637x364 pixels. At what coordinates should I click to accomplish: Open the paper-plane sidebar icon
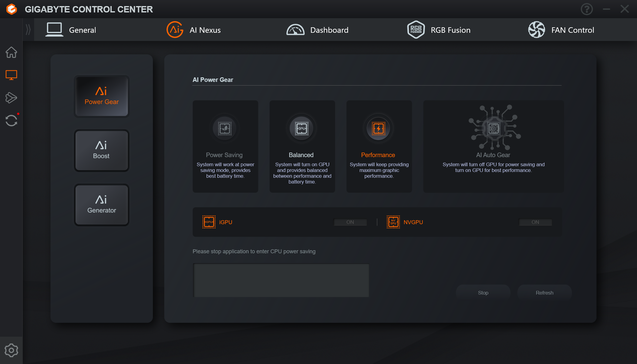click(x=11, y=98)
